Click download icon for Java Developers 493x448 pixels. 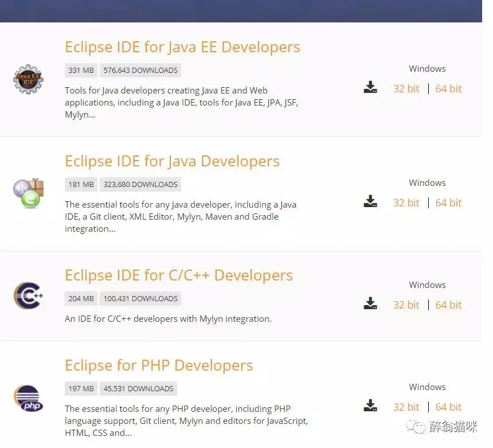370,201
